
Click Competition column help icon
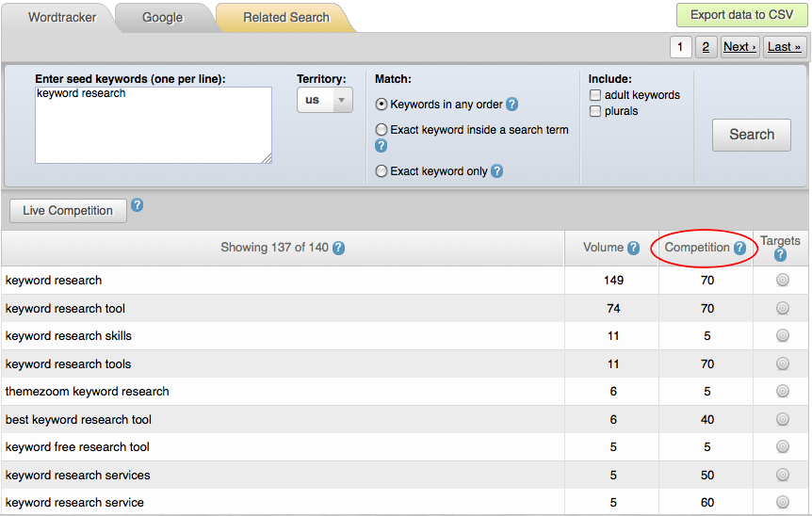coord(739,248)
